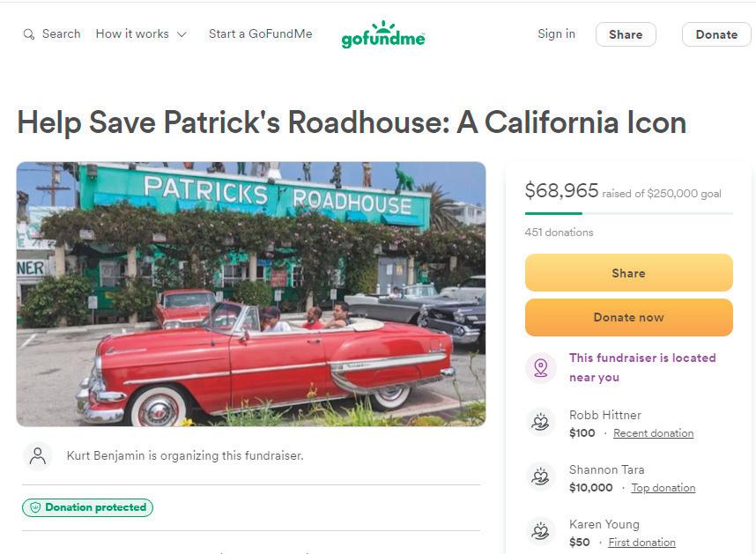
Task: Open Start a GoFundMe page
Action: click(x=260, y=34)
